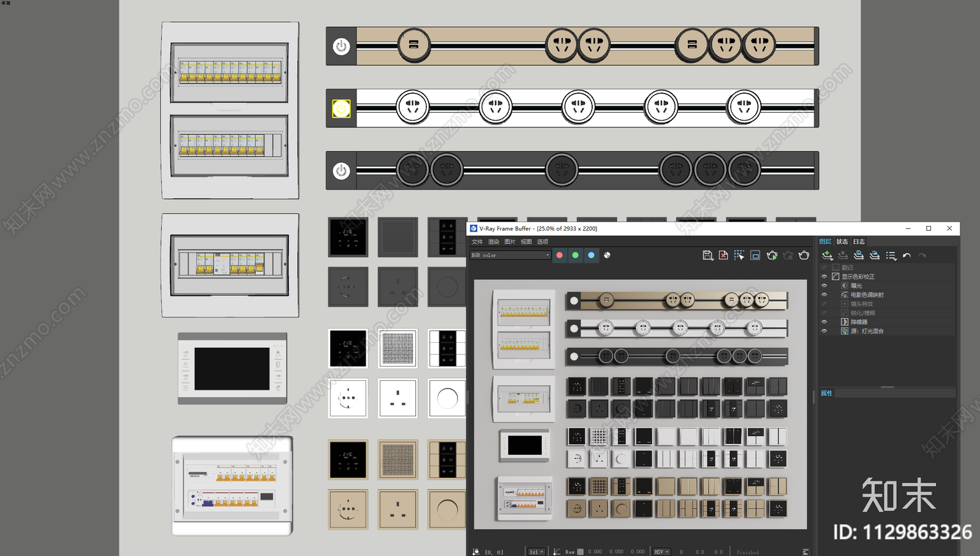The image size is (980, 556).
Task: Clear the image with the red X icon
Action: pos(723,255)
